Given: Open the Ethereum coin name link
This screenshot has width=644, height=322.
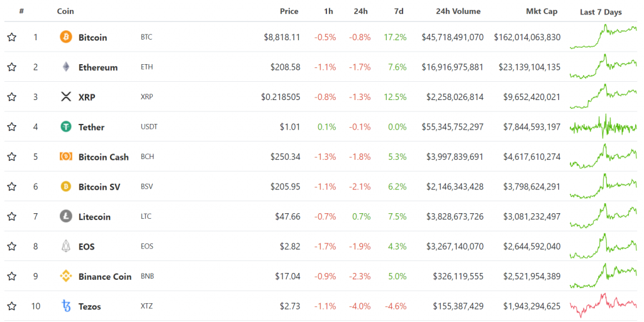Looking at the screenshot, I should (x=97, y=67).
